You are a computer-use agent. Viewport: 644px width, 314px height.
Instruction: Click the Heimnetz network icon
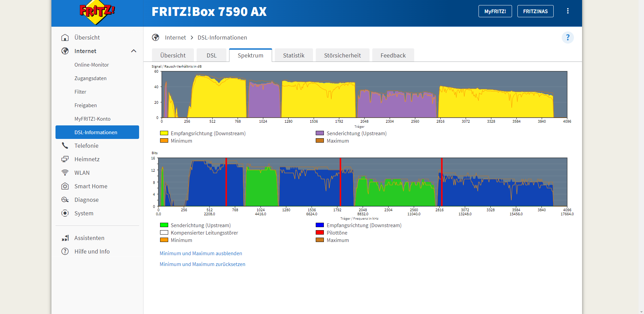coord(65,159)
